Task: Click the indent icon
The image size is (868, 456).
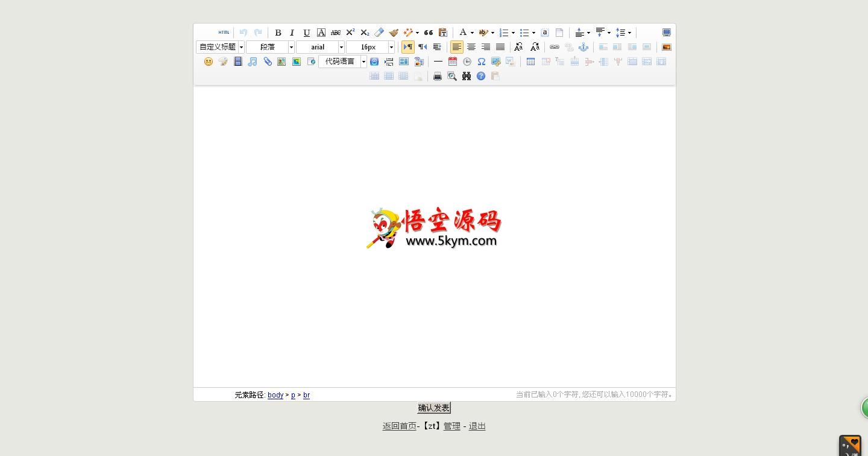Action: click(x=437, y=47)
